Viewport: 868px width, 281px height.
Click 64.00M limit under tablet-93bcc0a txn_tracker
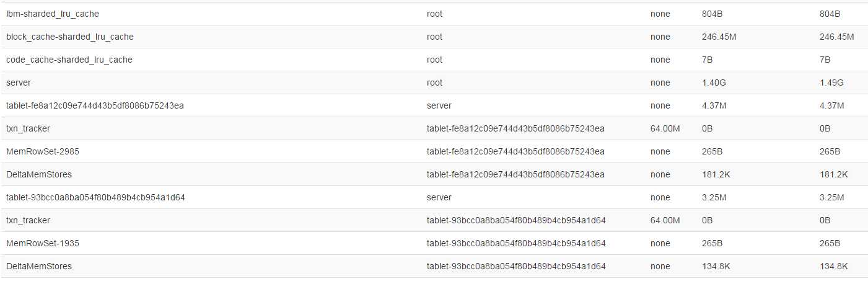[665, 220]
